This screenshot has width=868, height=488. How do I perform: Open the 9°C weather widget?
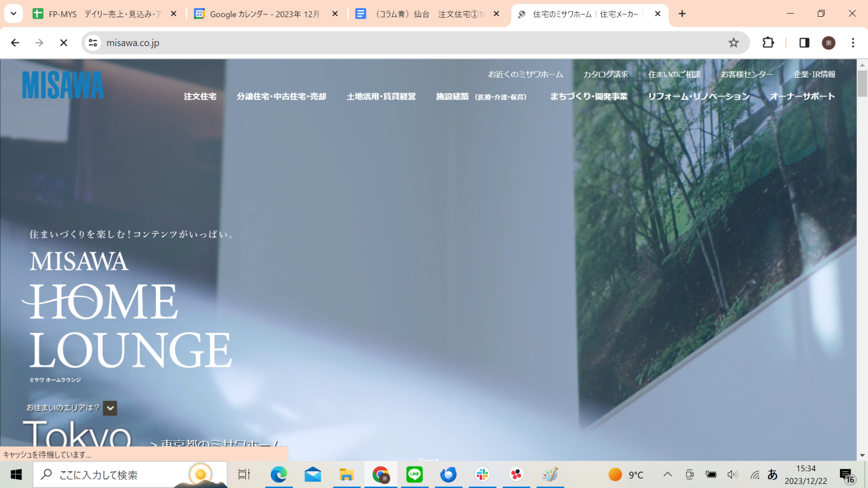point(626,475)
